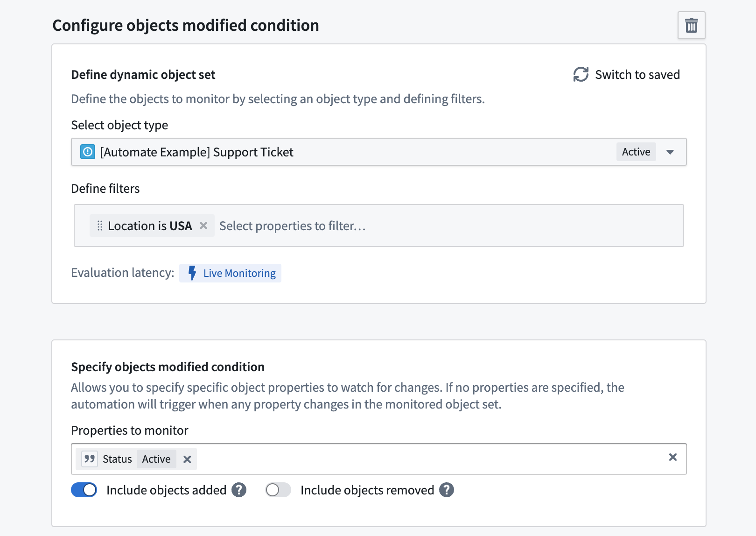Expand the object type dropdown arrow
The height and width of the screenshot is (536, 756).
(x=670, y=152)
